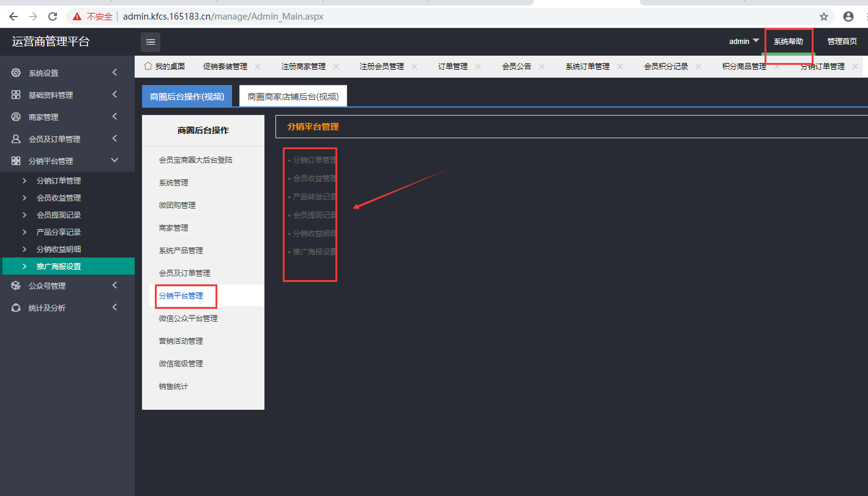Reload the page with browser refresh icon
Viewport: 868px width, 496px height.
tap(53, 17)
